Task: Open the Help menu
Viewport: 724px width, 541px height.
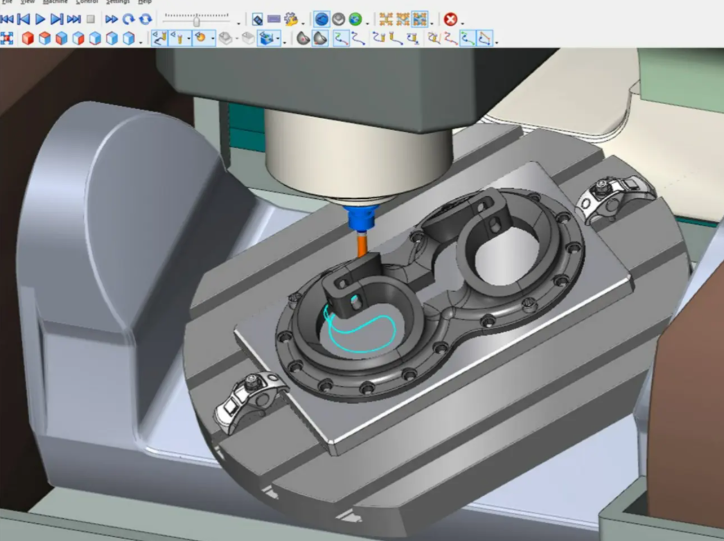Action: click(145, 2)
